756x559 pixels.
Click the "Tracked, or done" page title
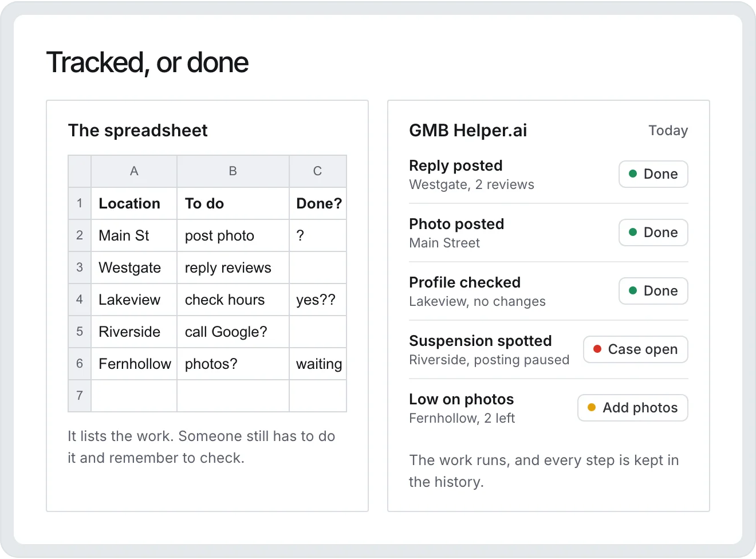pos(148,62)
